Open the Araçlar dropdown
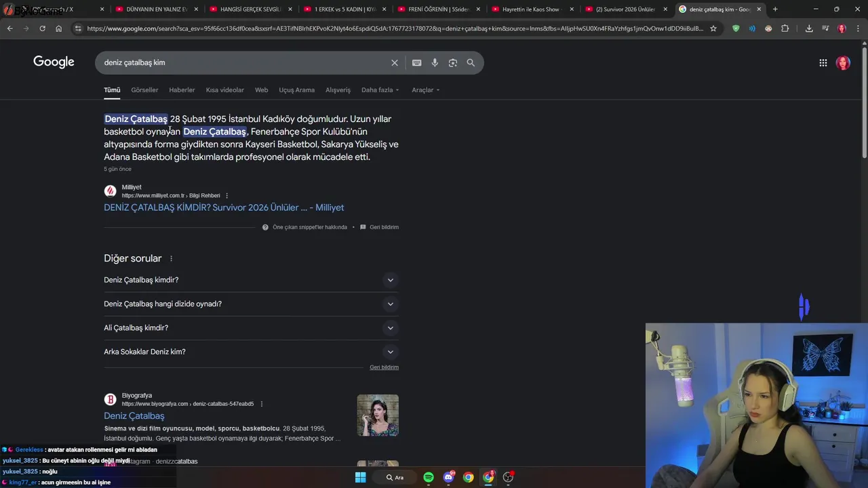The width and height of the screenshot is (868, 488). [x=425, y=90]
